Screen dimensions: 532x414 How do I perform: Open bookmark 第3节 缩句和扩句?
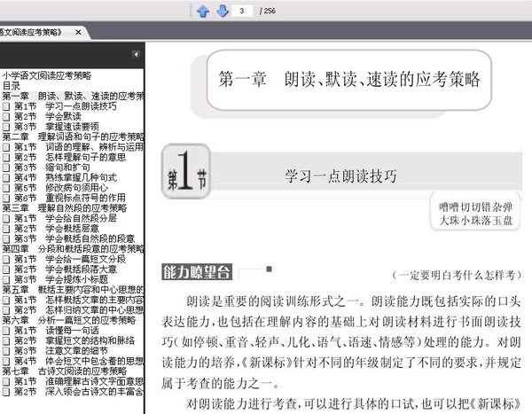click(52, 168)
